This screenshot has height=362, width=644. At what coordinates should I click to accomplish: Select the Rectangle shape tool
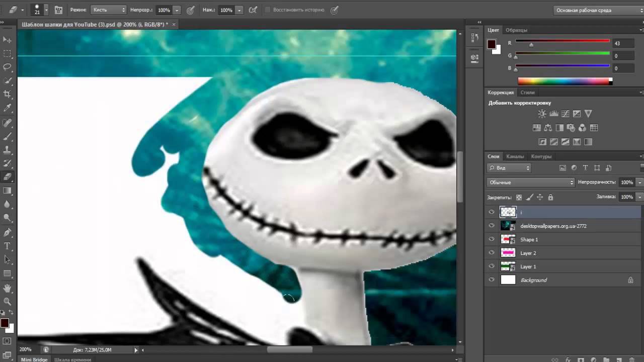tap(7, 274)
